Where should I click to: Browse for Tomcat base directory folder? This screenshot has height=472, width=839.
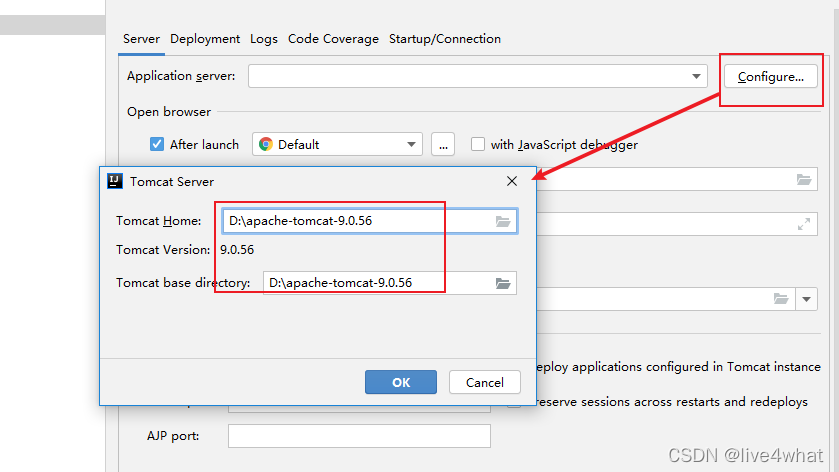(502, 283)
